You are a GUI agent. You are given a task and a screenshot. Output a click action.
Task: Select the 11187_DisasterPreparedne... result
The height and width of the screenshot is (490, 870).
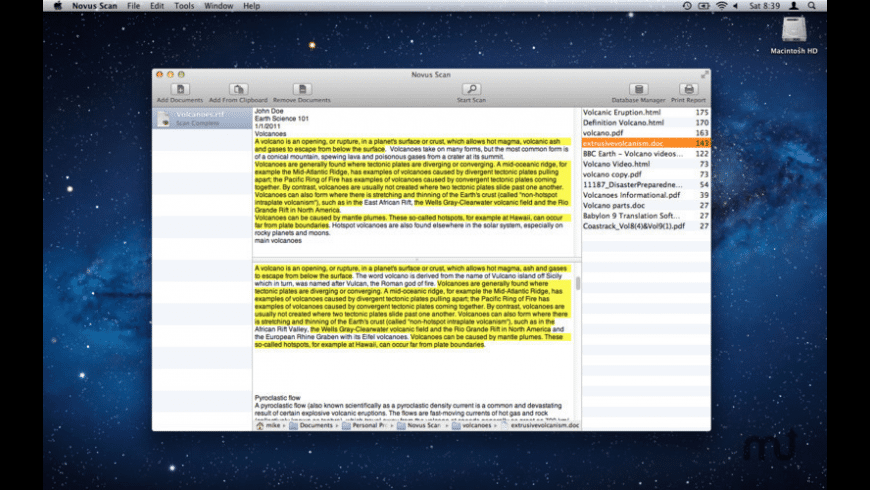pos(646,185)
